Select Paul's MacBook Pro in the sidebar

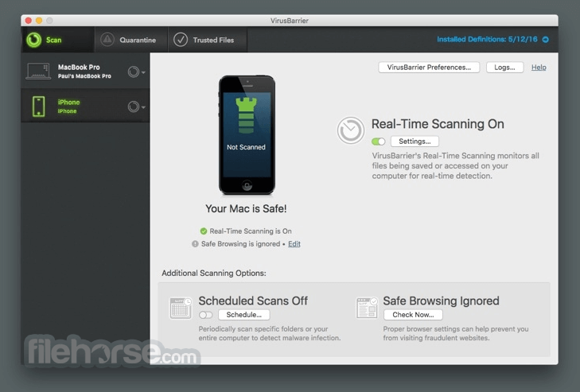click(85, 71)
